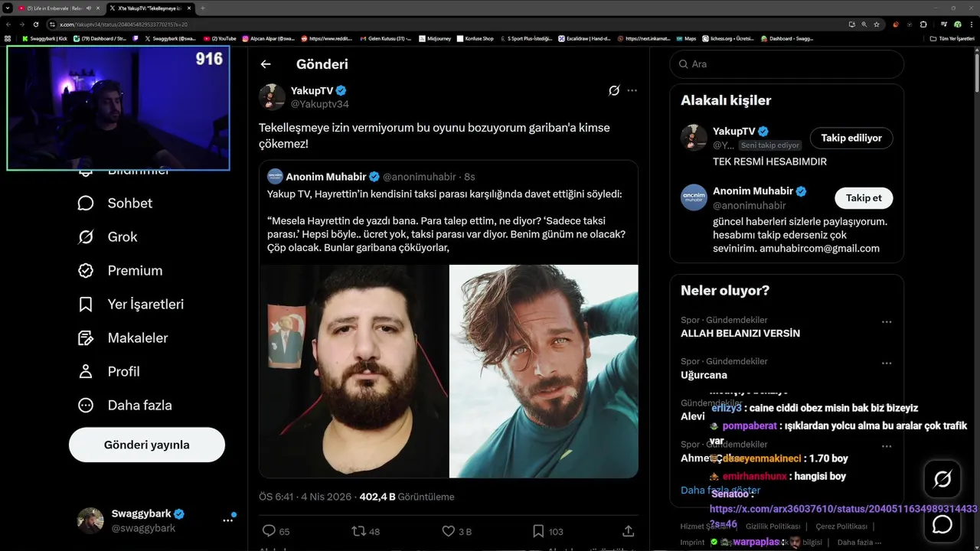
Task: Open the tab search dropdown arrow
Action: (7, 8)
